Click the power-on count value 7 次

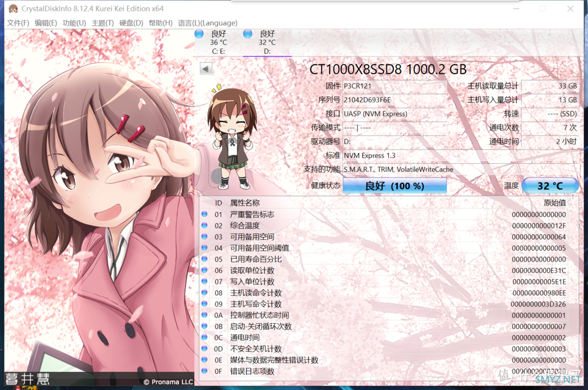pyautogui.click(x=550, y=127)
